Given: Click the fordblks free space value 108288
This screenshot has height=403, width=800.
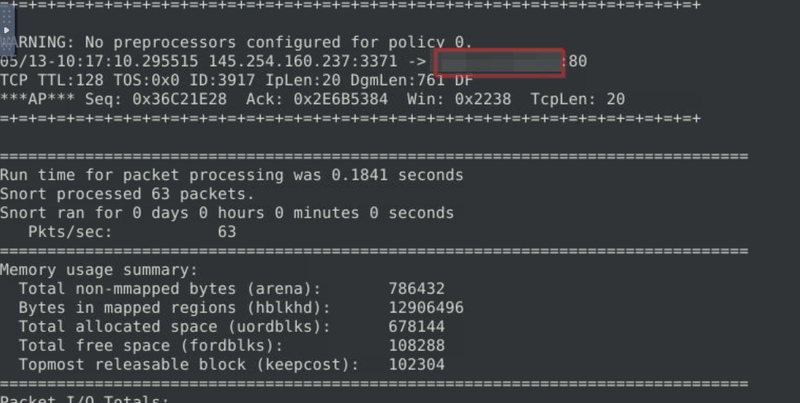Looking at the screenshot, I should pyautogui.click(x=417, y=345).
